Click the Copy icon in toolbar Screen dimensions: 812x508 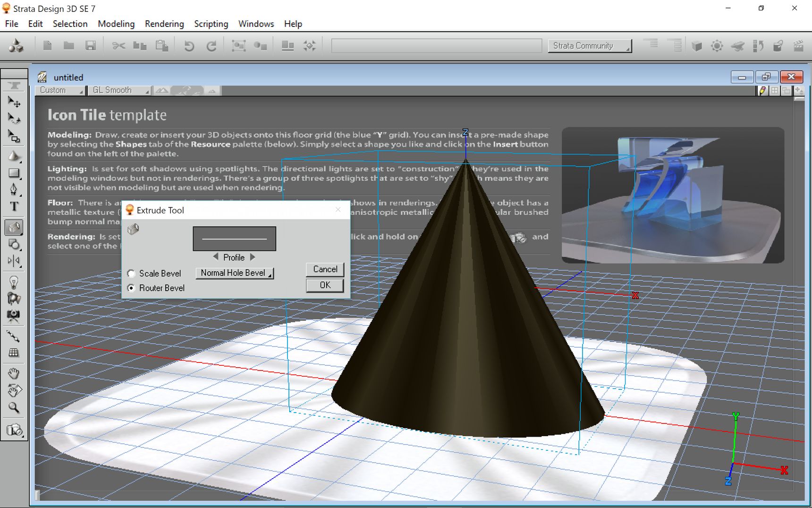pyautogui.click(x=140, y=45)
